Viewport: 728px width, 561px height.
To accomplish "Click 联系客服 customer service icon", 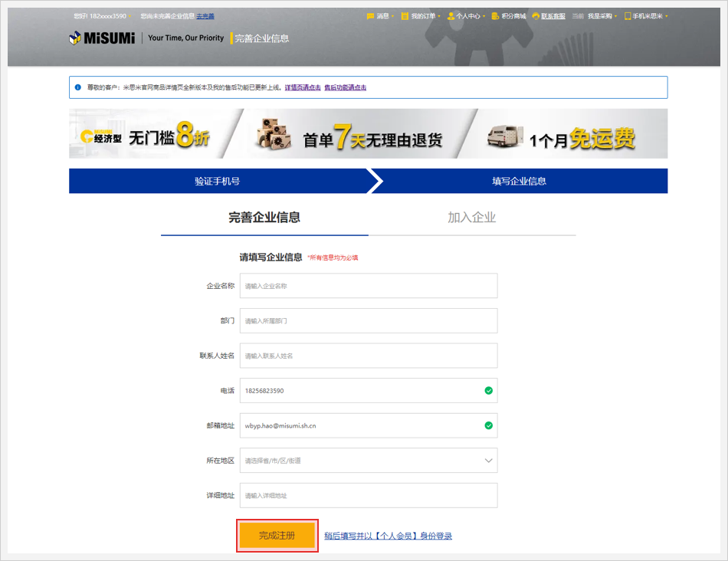I will 536,16.
